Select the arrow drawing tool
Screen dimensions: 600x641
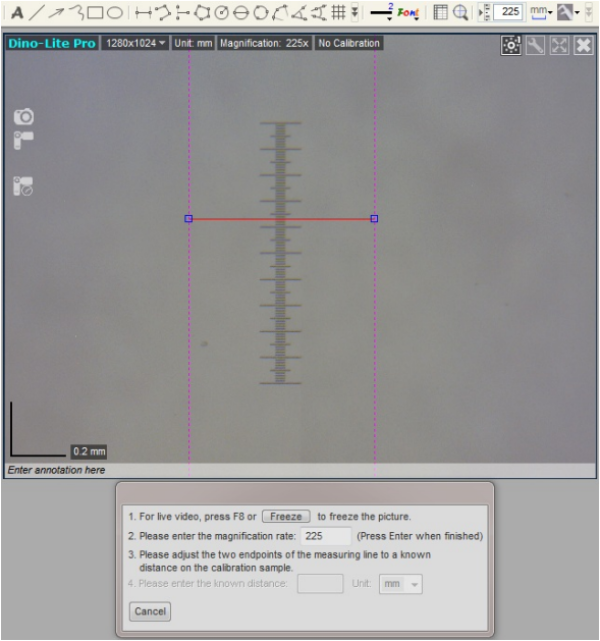pos(56,12)
